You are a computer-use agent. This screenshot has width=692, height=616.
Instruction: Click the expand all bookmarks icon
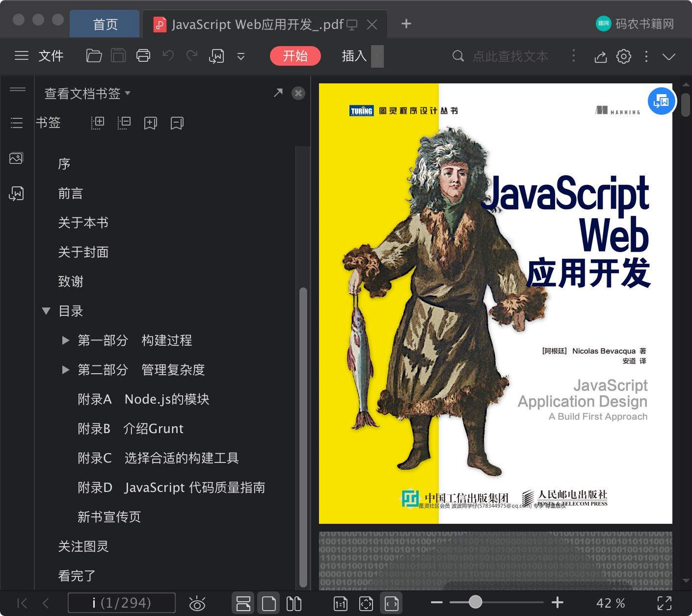98,123
